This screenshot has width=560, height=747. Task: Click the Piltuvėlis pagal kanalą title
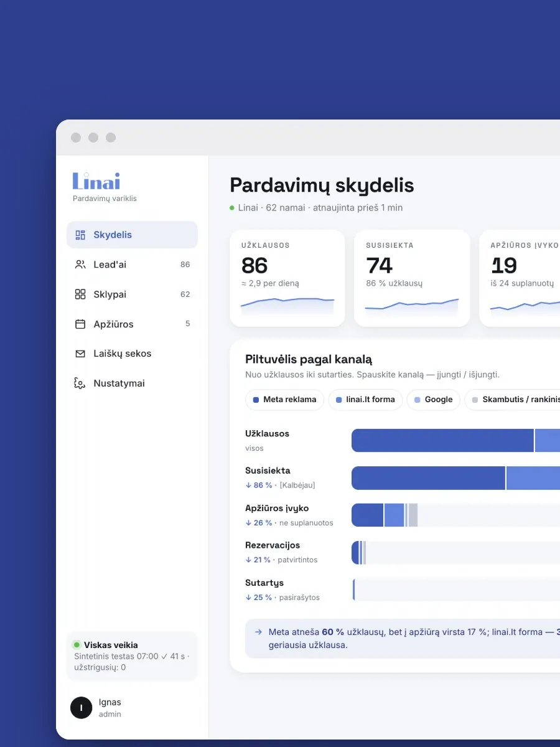coord(309,359)
